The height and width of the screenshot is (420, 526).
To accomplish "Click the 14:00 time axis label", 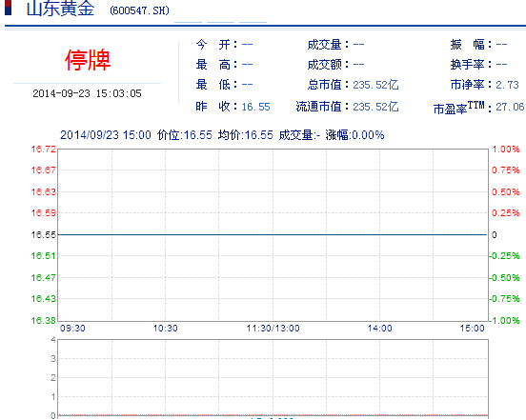I will click(380, 329).
